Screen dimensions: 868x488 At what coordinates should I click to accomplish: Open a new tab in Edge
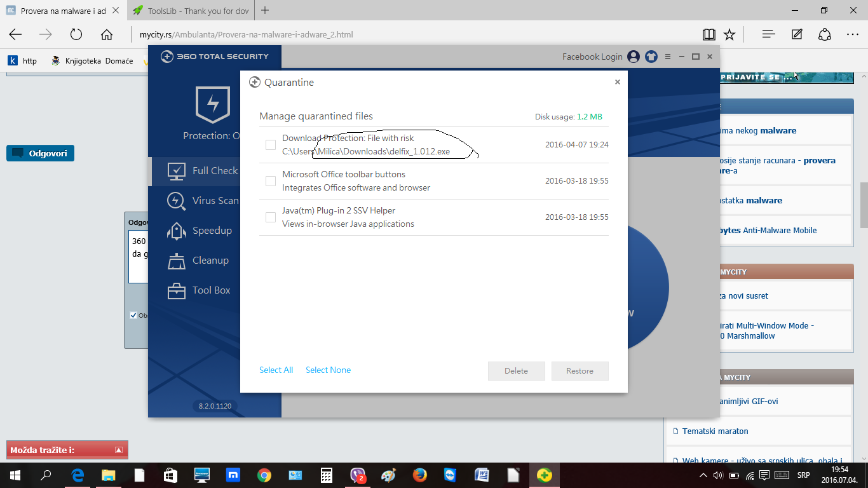pyautogui.click(x=265, y=10)
